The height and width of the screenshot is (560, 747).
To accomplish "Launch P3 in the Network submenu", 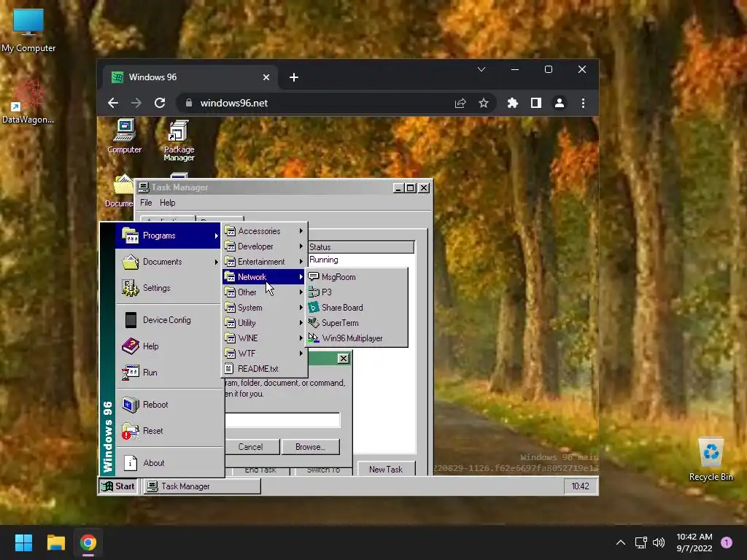I will [356, 292].
